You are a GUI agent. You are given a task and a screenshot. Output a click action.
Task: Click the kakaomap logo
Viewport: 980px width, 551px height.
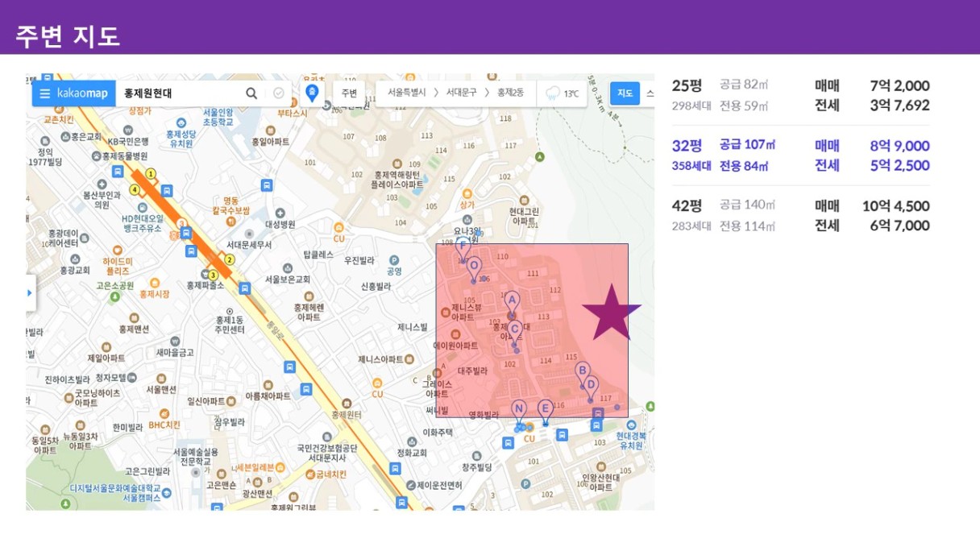(82, 93)
